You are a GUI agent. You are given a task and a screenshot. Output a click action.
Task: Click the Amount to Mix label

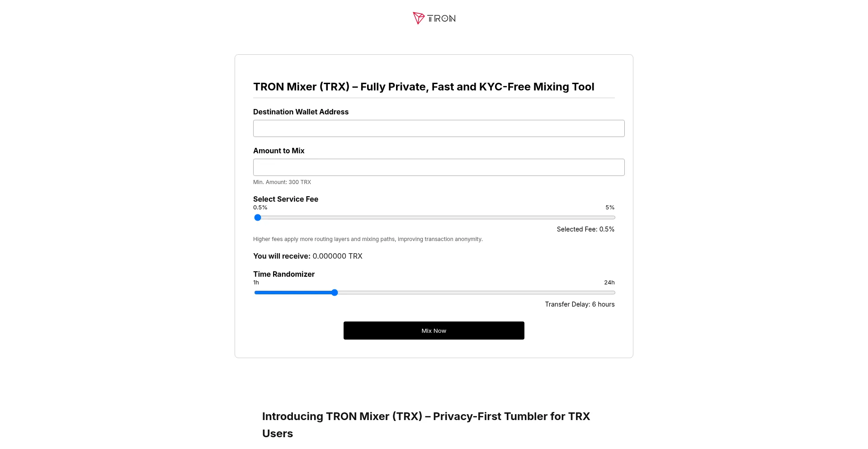[278, 151]
